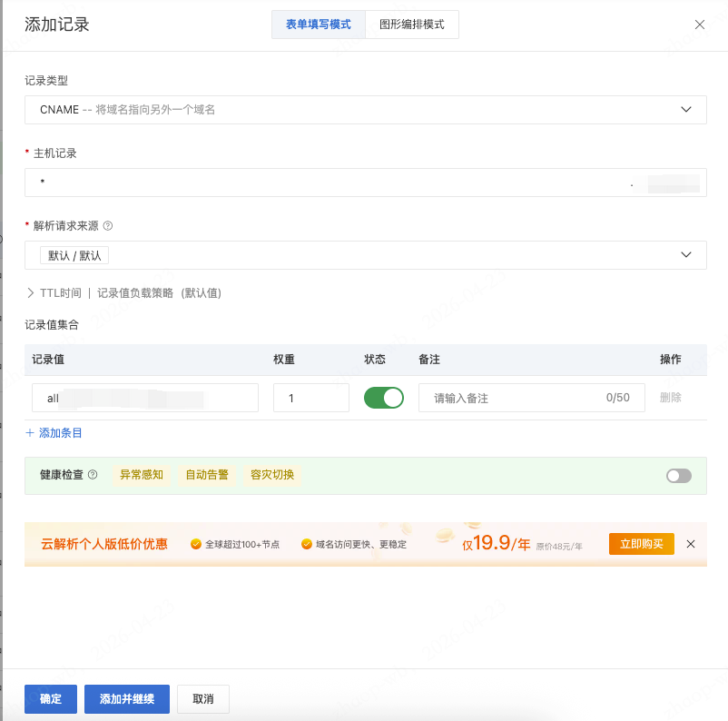Close the 添加记录 dialog with X icon
This screenshot has height=721, width=728.
(699, 25)
